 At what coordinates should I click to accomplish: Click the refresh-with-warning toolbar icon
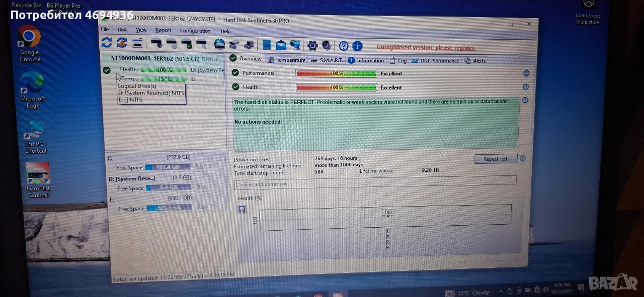[121, 43]
